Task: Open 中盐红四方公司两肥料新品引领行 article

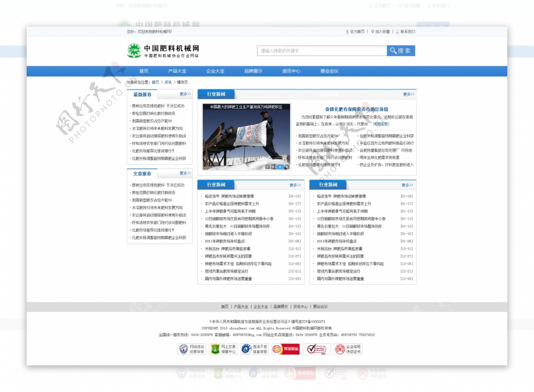Action: [386, 143]
